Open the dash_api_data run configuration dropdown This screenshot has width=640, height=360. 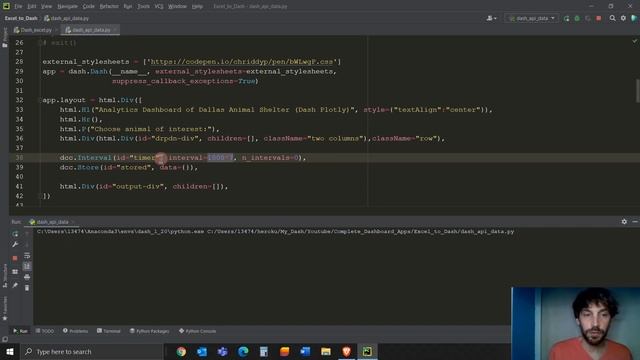532,18
